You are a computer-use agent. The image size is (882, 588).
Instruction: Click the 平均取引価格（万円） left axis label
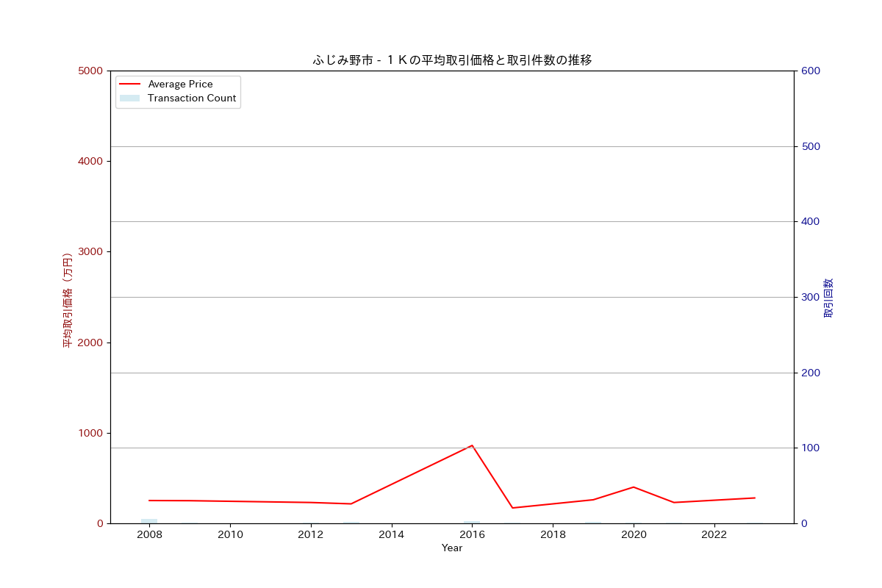tap(67, 300)
